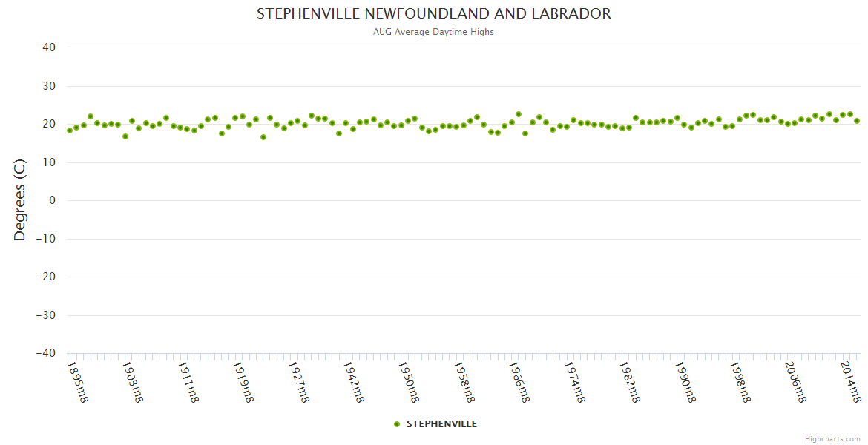Screen dimensions: 868x445
Task: Toggle the STEPHENVILLE series legend label
Action: pos(441,424)
